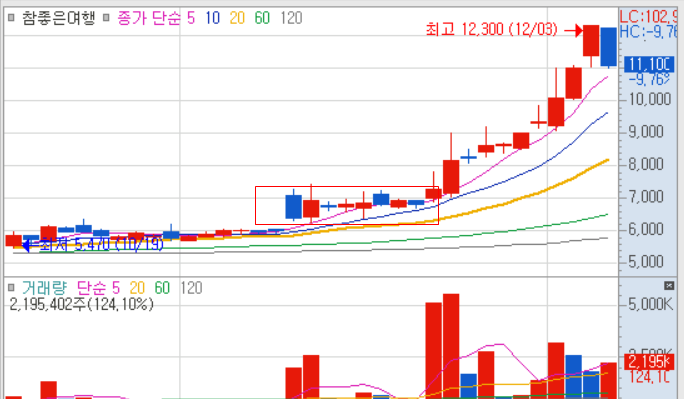Select the gray 120 price moving average

[291, 18]
